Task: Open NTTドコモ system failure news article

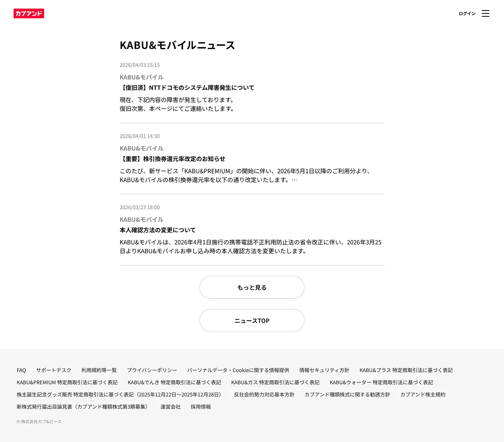Action: coord(187,88)
